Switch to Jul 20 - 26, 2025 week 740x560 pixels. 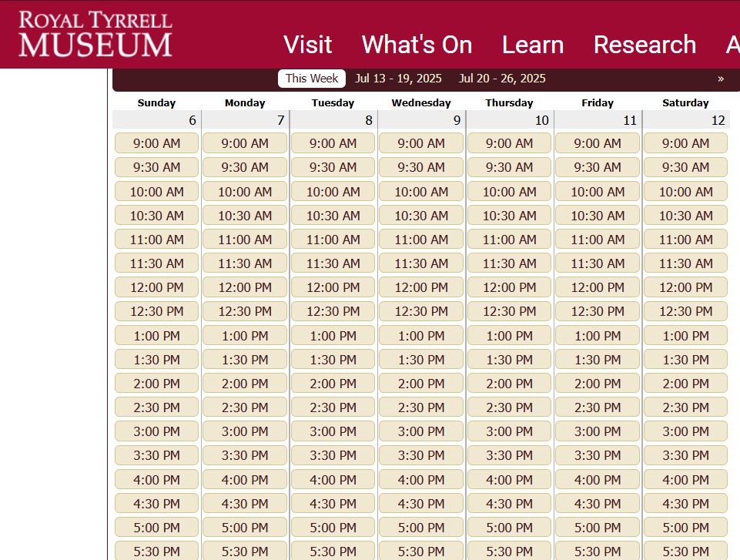[x=502, y=79]
